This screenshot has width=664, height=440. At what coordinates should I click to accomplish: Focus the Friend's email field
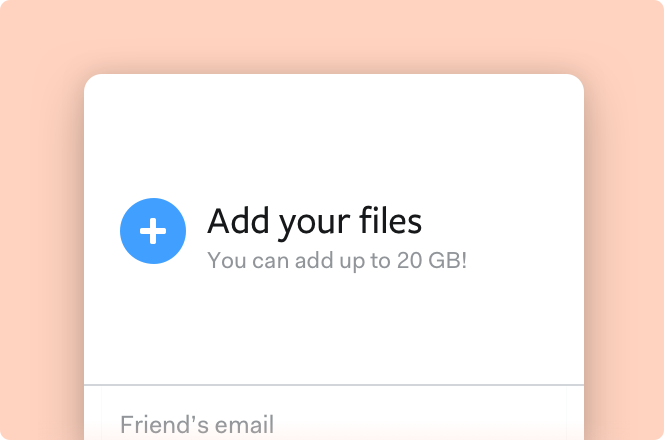[x=333, y=423]
